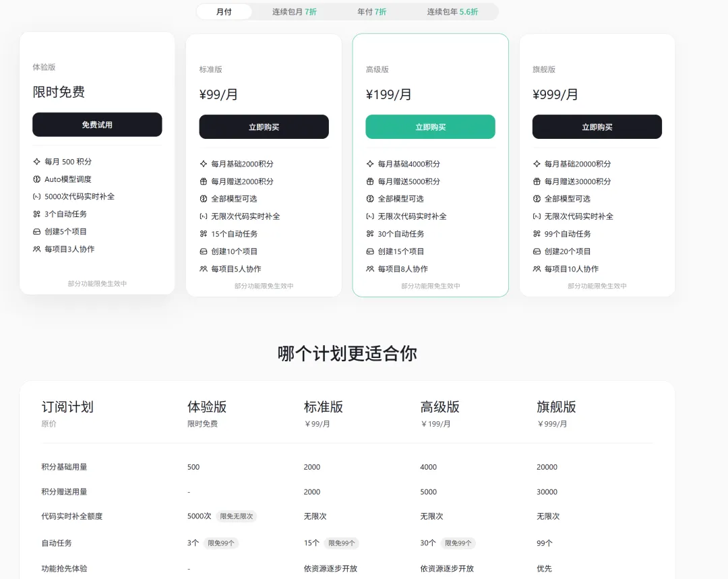Click 部分功能限免生效中 note under 高级版
Image resolution: width=728 pixels, height=579 pixels.
(430, 286)
